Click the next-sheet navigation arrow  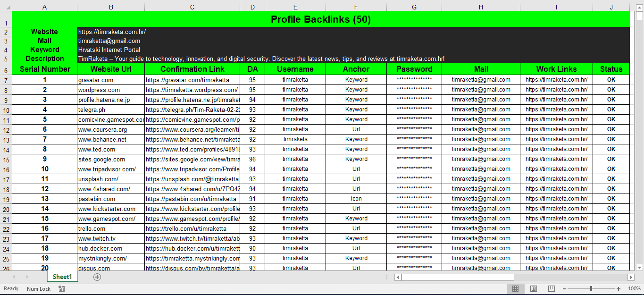(x=27, y=277)
